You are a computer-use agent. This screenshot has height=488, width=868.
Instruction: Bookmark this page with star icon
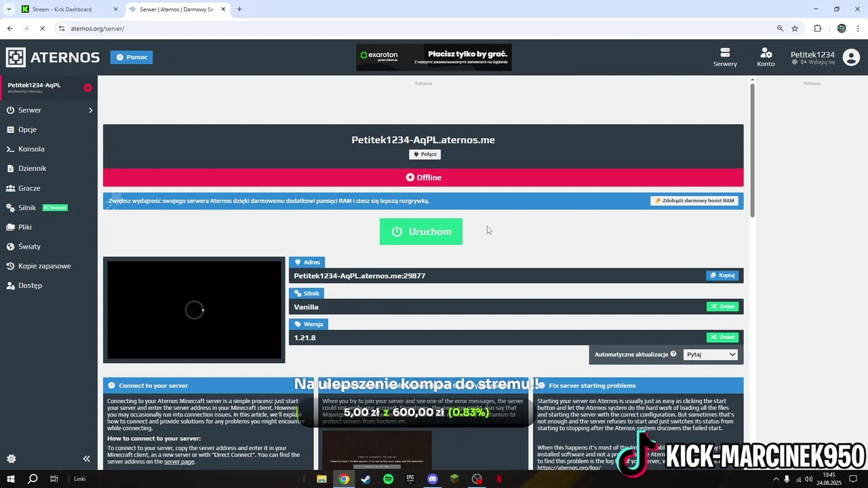tap(795, 28)
